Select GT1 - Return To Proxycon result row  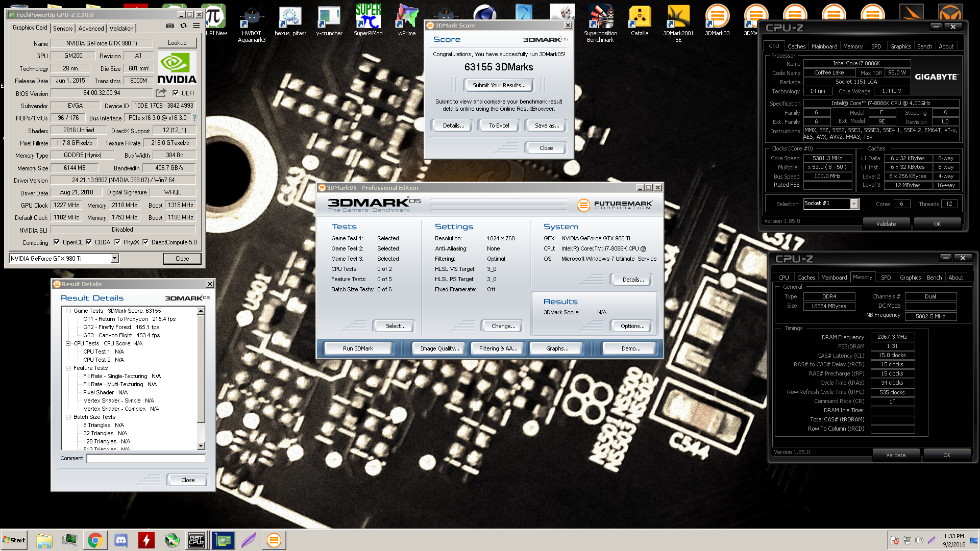click(129, 319)
